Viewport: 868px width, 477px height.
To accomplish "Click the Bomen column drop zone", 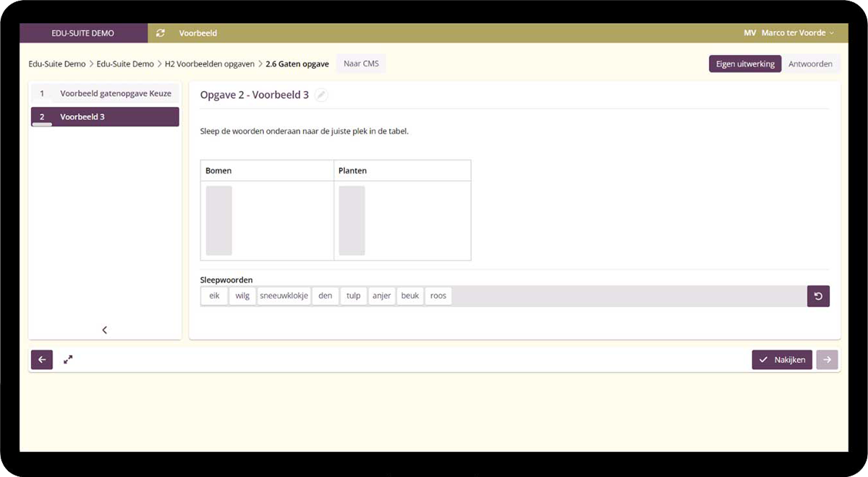I will pyautogui.click(x=219, y=220).
